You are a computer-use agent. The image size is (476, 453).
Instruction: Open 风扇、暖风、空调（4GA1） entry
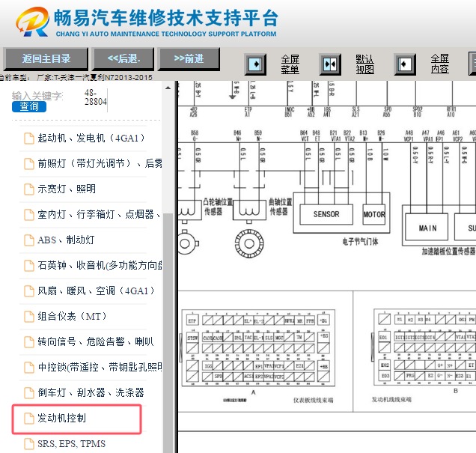(96, 291)
